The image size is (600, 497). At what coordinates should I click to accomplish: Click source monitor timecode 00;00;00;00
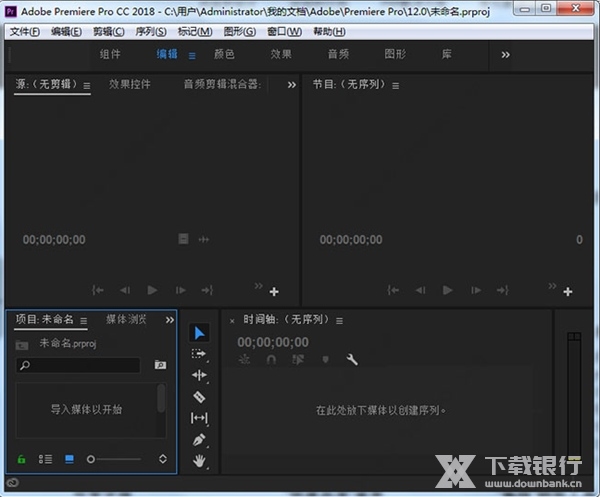(x=54, y=240)
